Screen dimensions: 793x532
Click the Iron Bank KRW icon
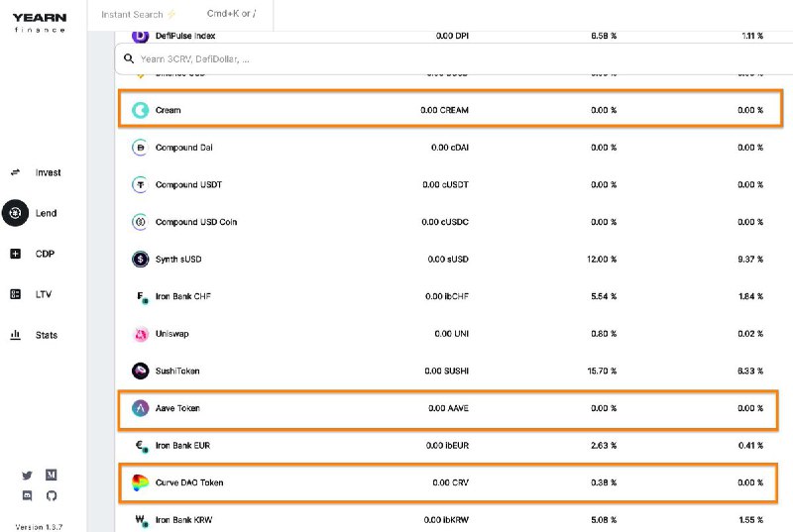(142, 520)
